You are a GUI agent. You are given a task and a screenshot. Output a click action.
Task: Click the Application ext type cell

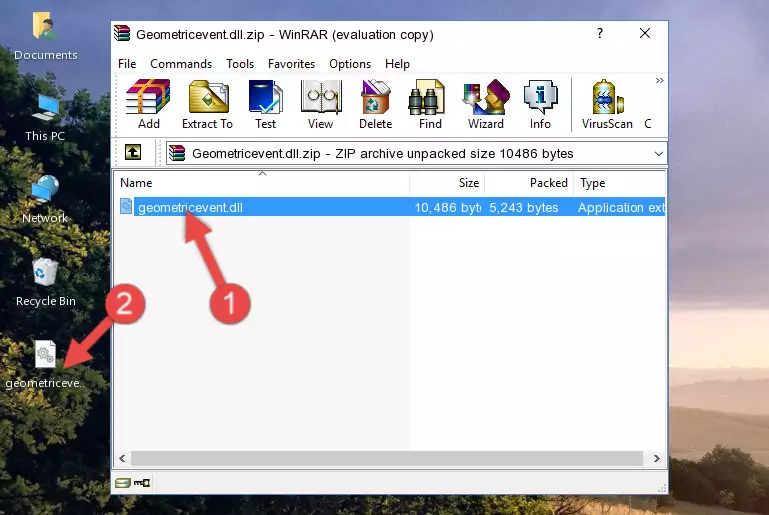(621, 207)
